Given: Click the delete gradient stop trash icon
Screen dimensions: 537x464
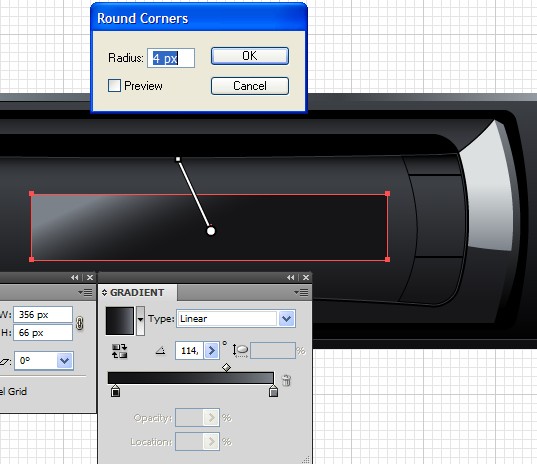Looking at the screenshot, I should coord(286,380).
